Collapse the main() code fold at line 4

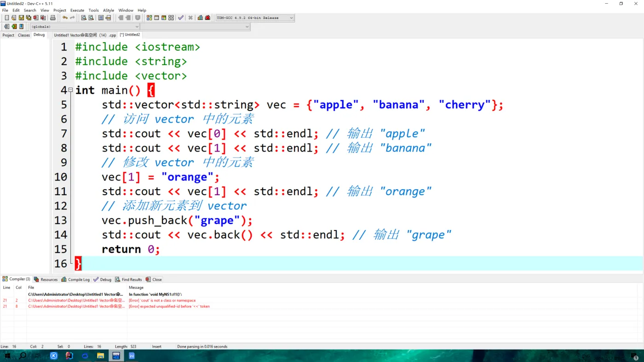70,90
